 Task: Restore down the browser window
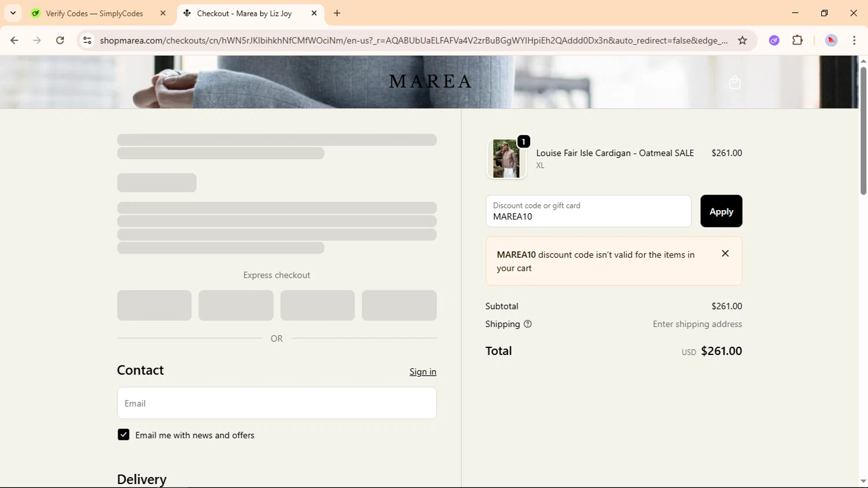coord(825,13)
